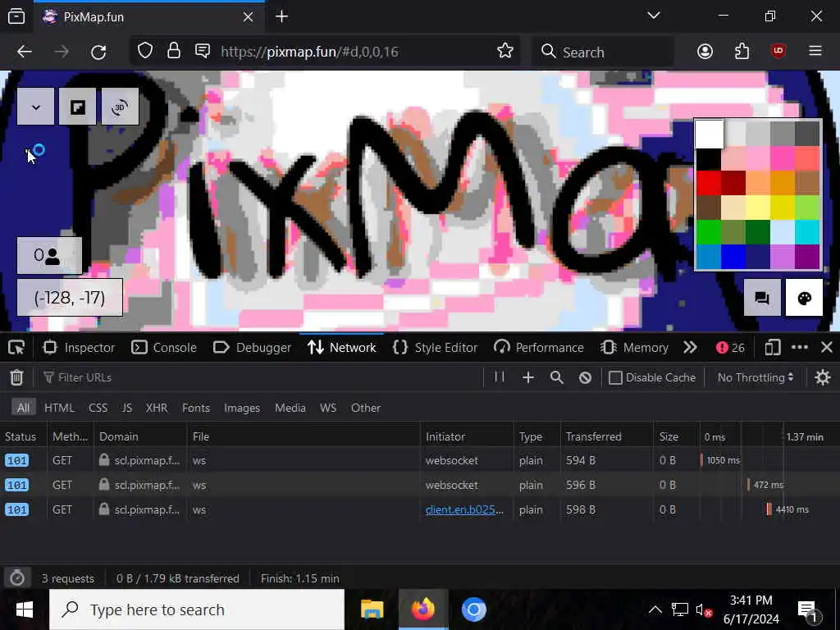Focus the browser Search field
Viewport: 840px width, 630px height.
tap(604, 52)
